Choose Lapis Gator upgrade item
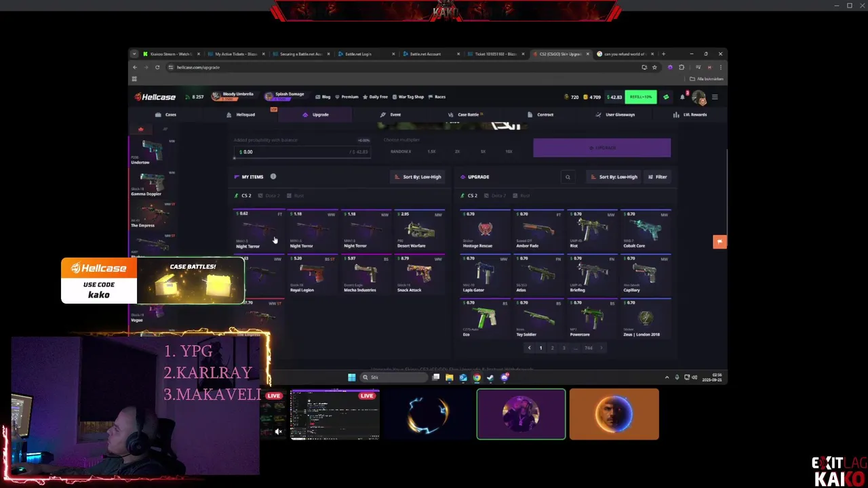The width and height of the screenshot is (868, 488). pyautogui.click(x=485, y=274)
